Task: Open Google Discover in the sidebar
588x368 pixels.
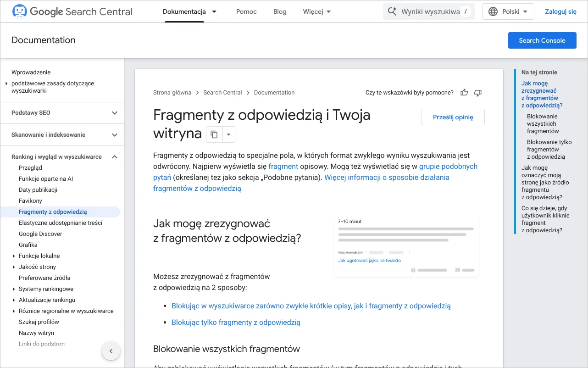Action: pos(40,234)
